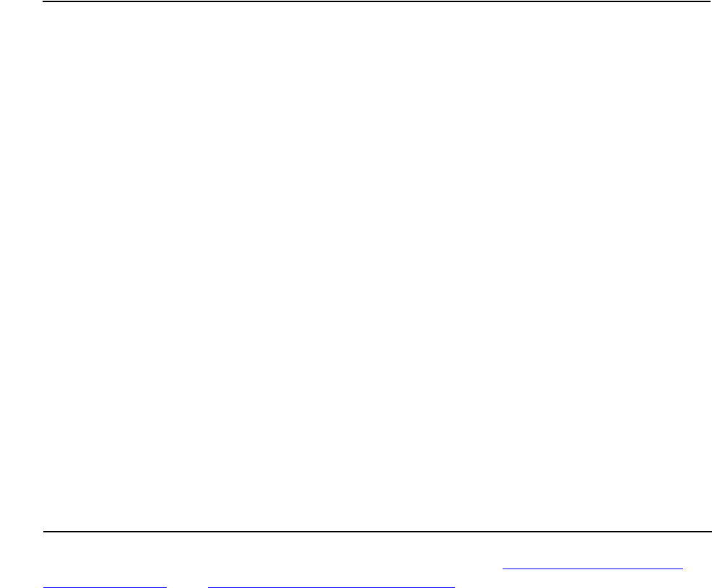The height and width of the screenshot is (588, 712).
Task: Click the lower horizontal divider line
Action: pos(378,531)
